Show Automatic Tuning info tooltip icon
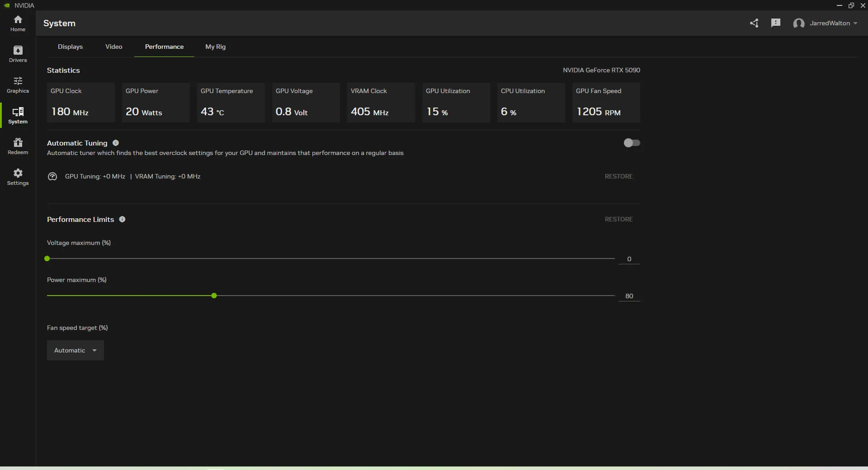The image size is (868, 470). tap(116, 143)
